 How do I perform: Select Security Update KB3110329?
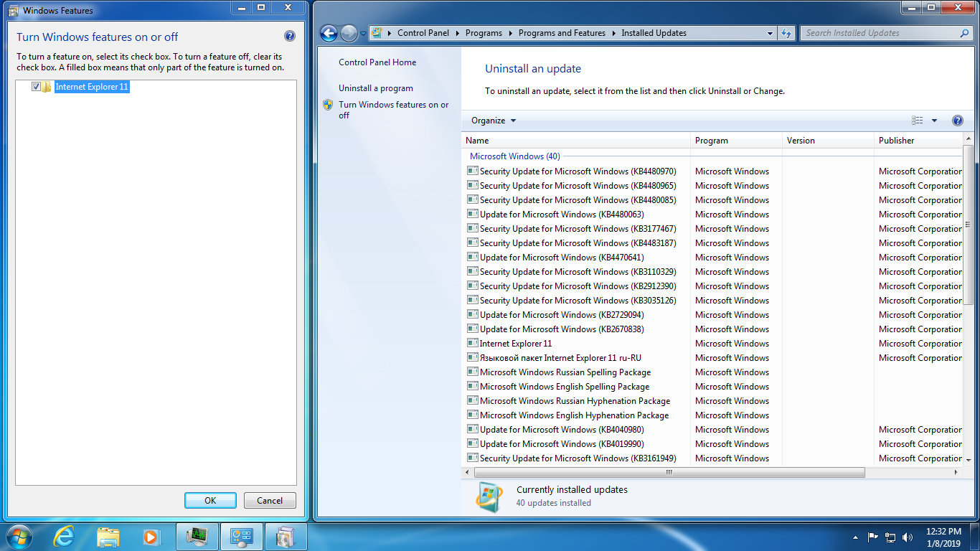click(x=578, y=272)
